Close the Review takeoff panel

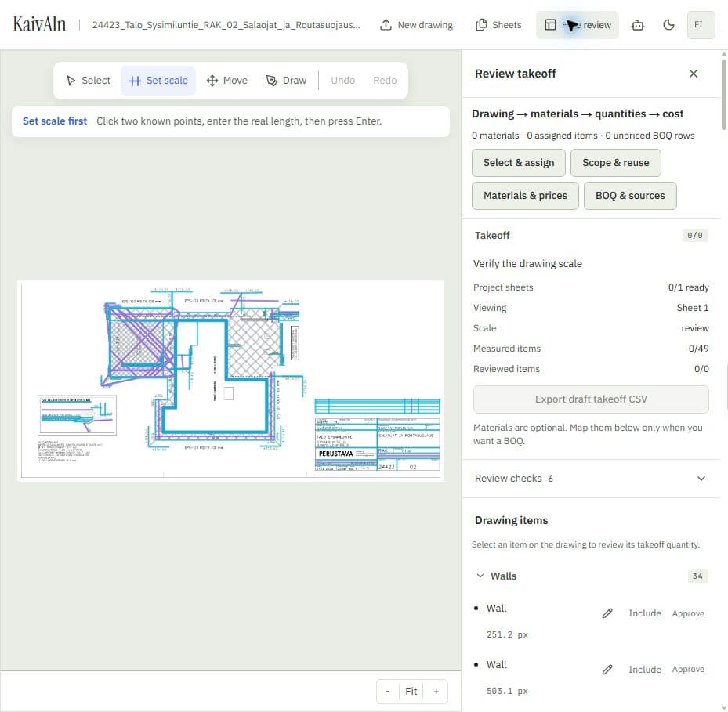coord(694,74)
